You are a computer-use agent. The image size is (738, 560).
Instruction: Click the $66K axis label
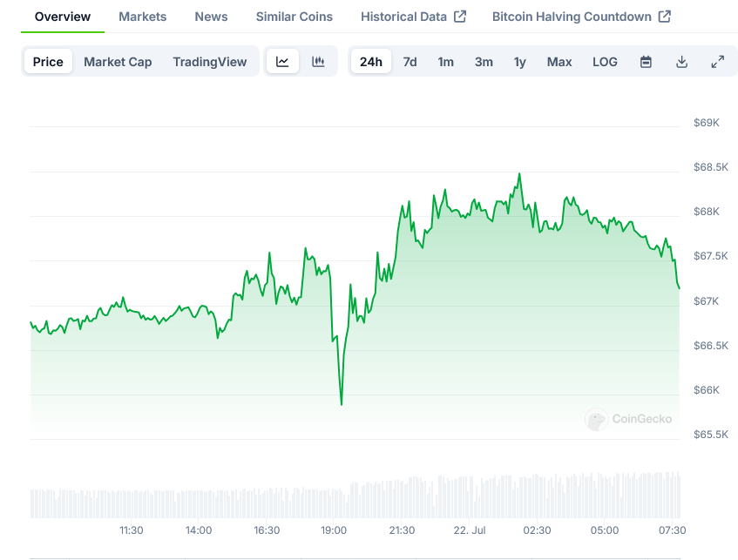(x=707, y=390)
